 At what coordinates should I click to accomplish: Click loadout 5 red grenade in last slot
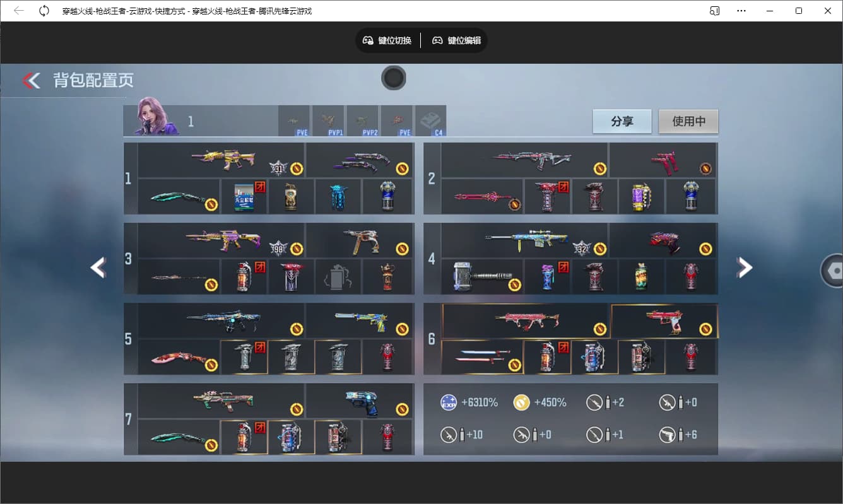coord(387,356)
